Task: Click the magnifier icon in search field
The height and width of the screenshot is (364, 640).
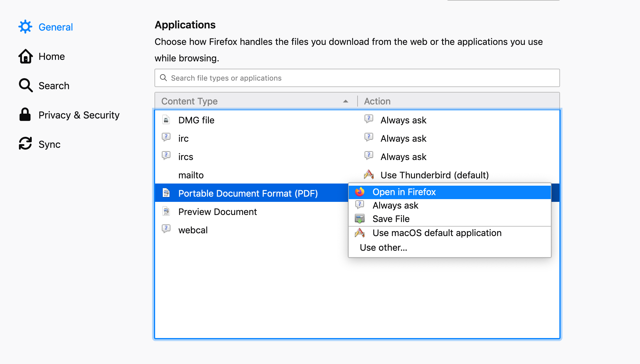Action: pos(164,78)
